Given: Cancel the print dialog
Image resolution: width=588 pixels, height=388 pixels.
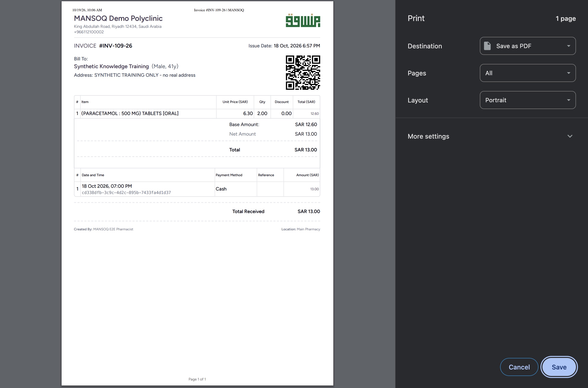Looking at the screenshot, I should point(519,367).
